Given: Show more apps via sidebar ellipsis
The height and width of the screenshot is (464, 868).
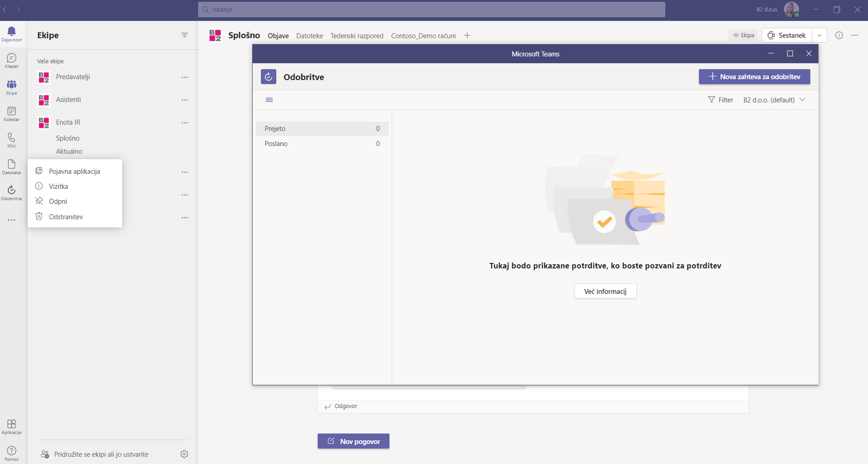Looking at the screenshot, I should (11, 220).
